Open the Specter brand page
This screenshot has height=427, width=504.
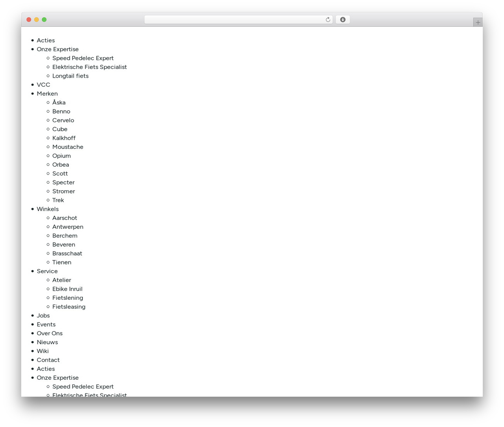(x=63, y=182)
